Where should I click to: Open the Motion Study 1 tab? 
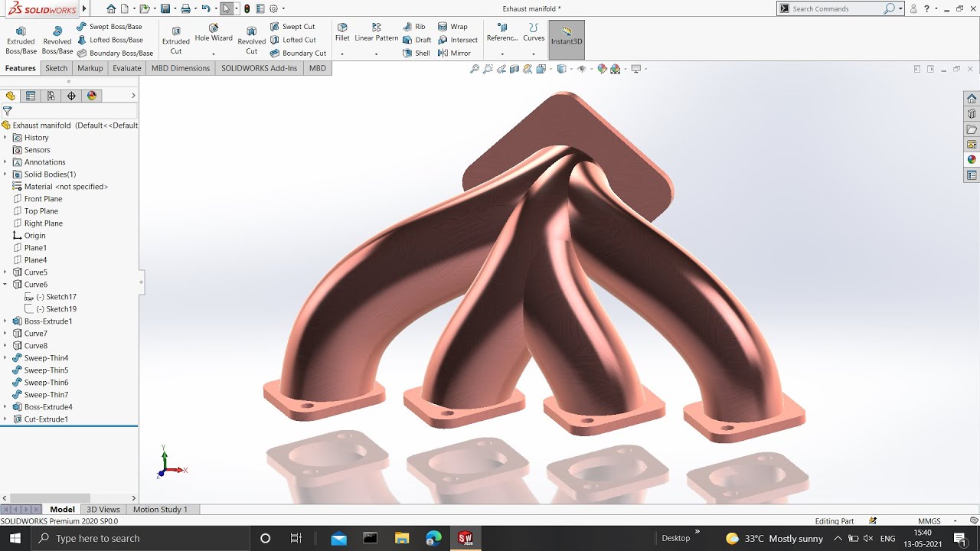160,509
